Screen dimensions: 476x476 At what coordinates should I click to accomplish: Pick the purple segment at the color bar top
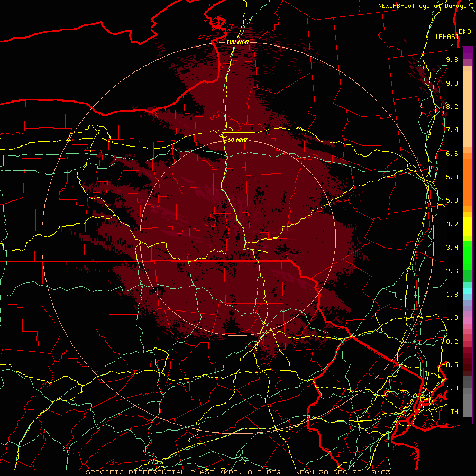(x=467, y=53)
